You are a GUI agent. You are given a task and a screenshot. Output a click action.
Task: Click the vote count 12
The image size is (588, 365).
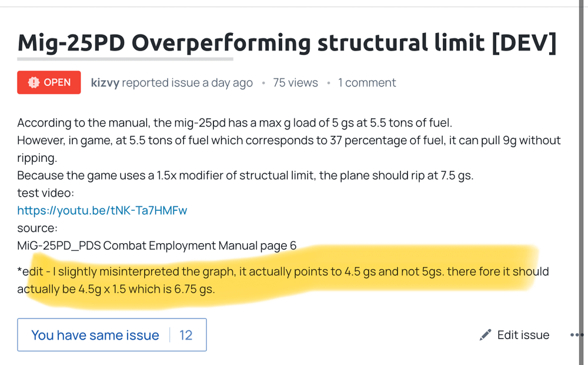pyautogui.click(x=186, y=335)
